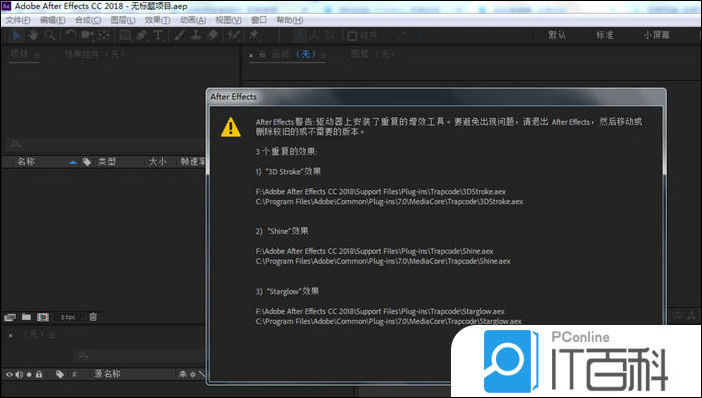The width and height of the screenshot is (702, 398).
Task: Click the 大小 column header
Action: coord(158,162)
